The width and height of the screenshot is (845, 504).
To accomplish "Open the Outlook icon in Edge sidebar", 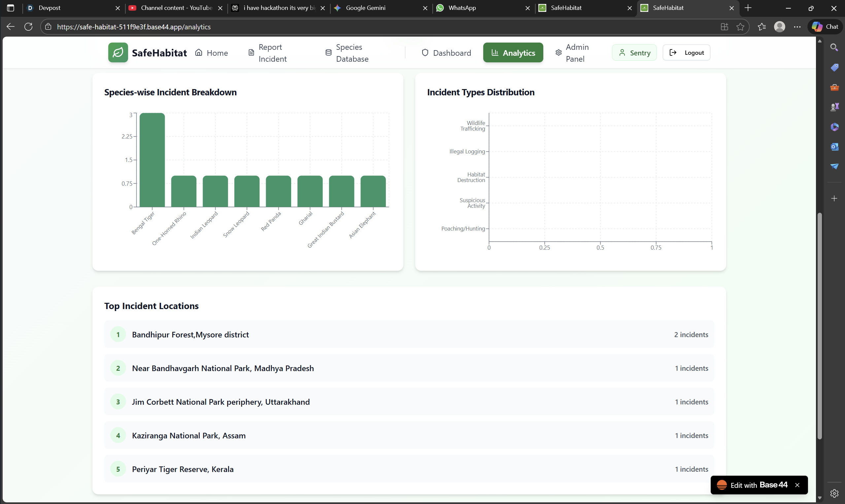I will click(834, 147).
